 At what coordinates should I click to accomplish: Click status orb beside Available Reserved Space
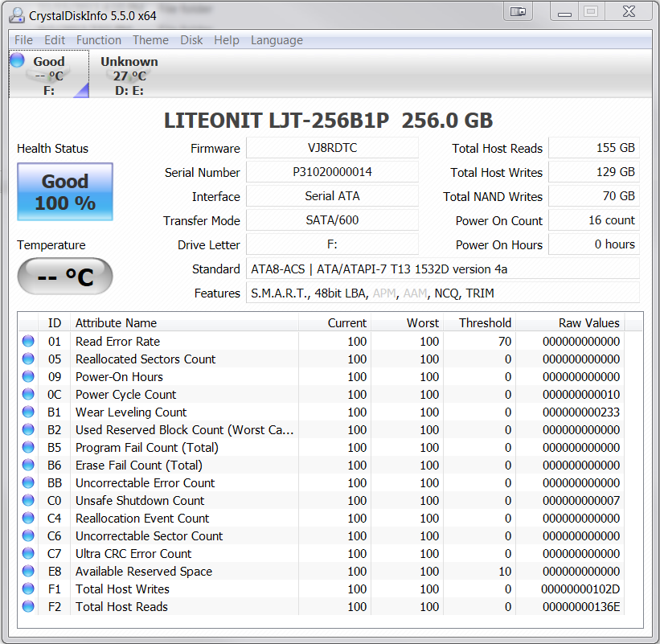(x=28, y=571)
